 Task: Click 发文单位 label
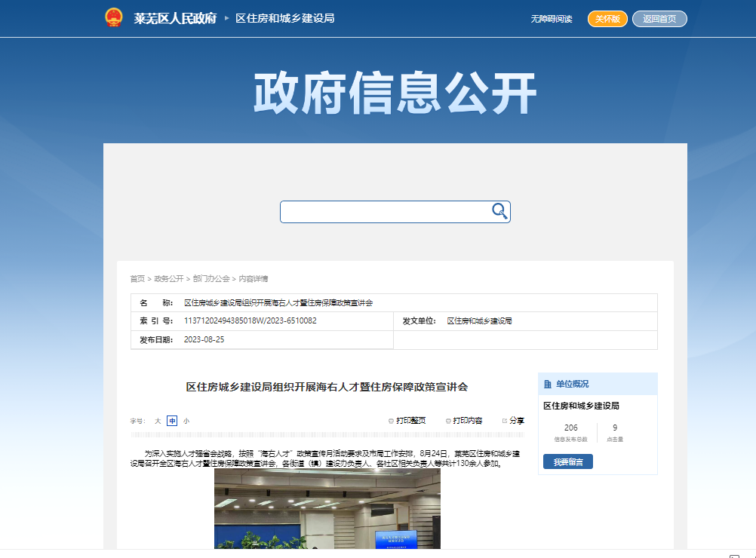419,321
